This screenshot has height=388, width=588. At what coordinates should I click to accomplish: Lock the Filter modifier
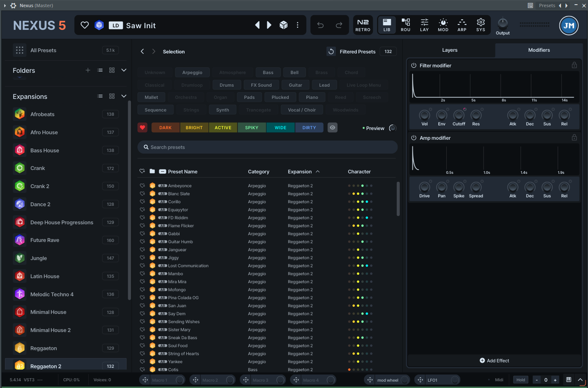point(574,65)
